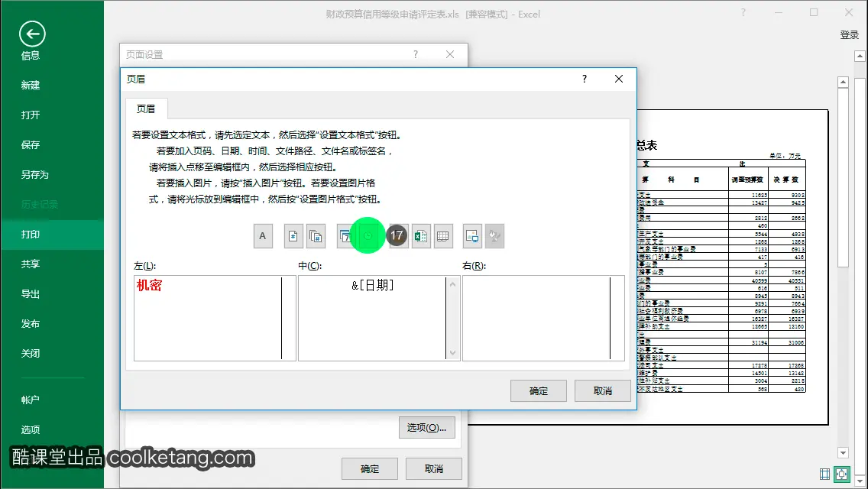868x489 pixels.
Task: Select 发布 in the sidebar
Action: point(31,324)
